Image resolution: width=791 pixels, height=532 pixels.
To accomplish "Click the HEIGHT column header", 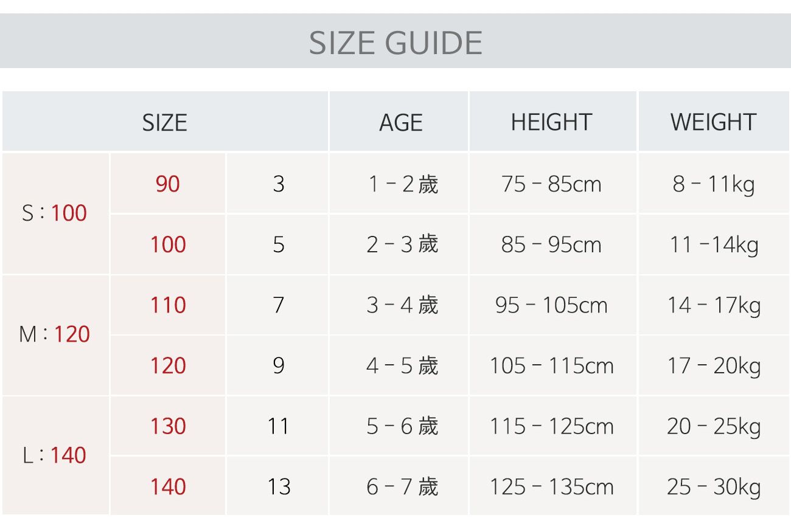I will 551,122.
